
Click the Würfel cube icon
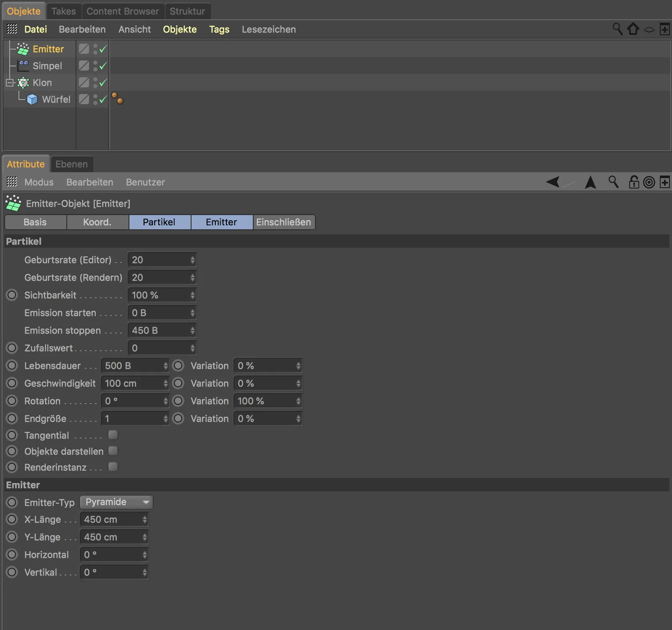pyautogui.click(x=32, y=100)
